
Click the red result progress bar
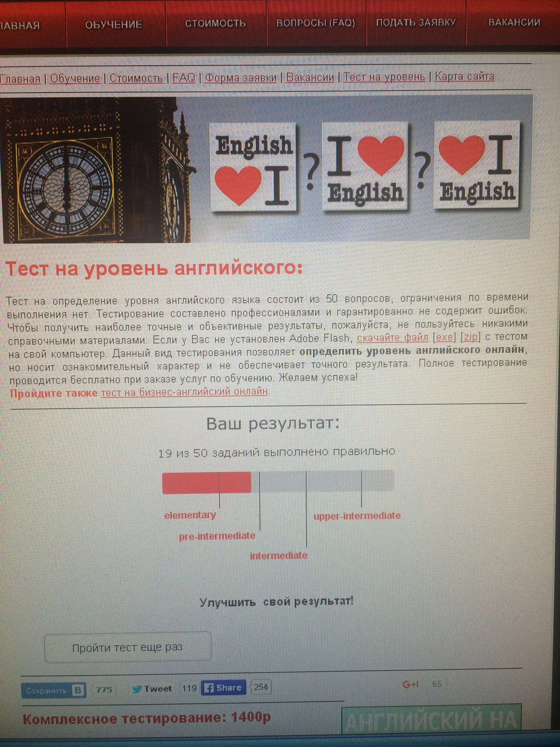207,483
